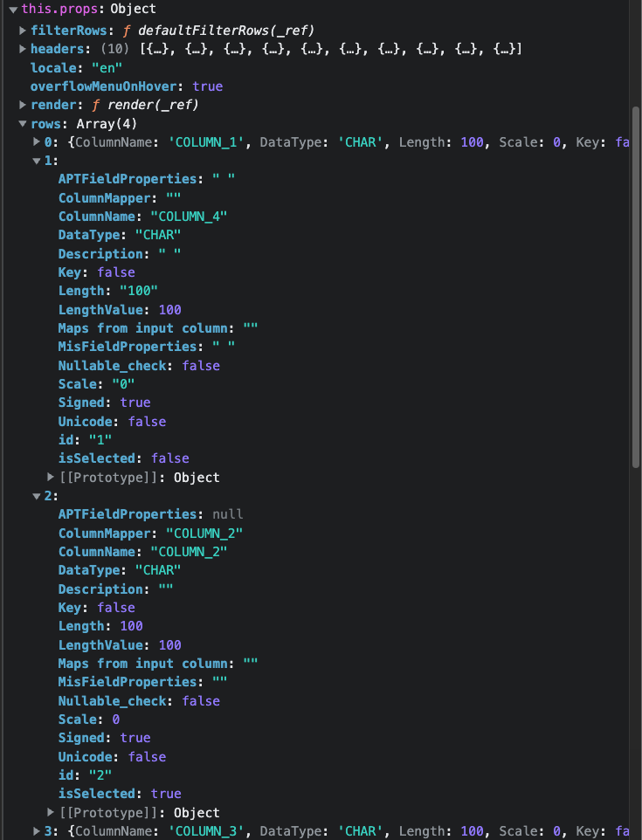Select Nullable_check false in row 2
Image resolution: width=642 pixels, height=840 pixels.
tap(201, 701)
